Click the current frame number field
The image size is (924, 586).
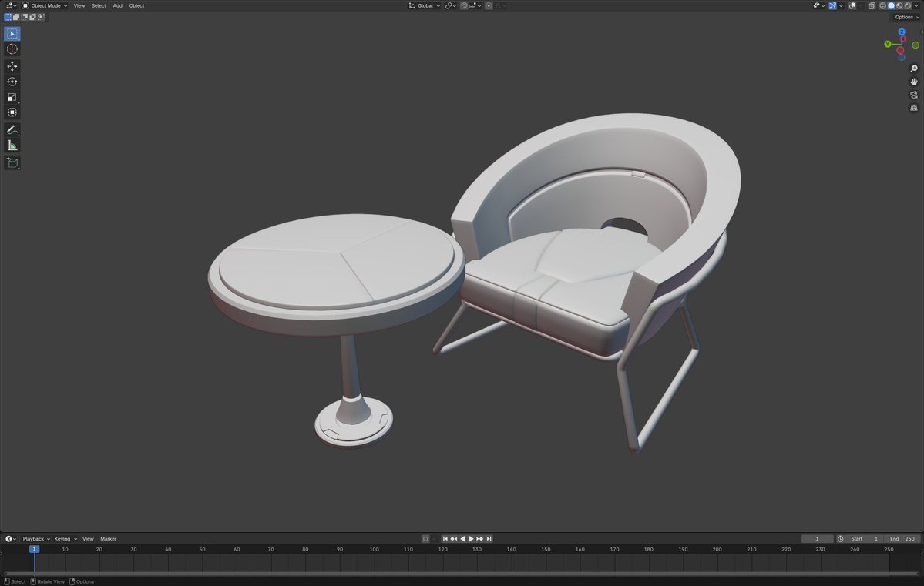click(x=817, y=538)
